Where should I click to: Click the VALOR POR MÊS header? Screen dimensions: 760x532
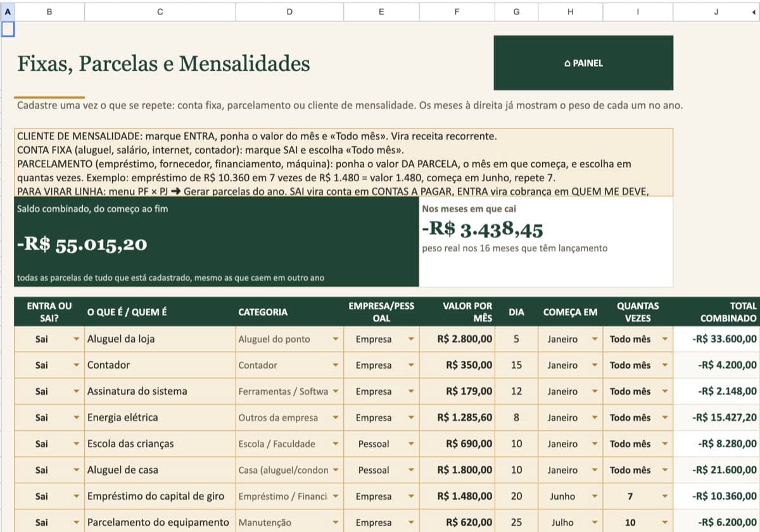457,312
